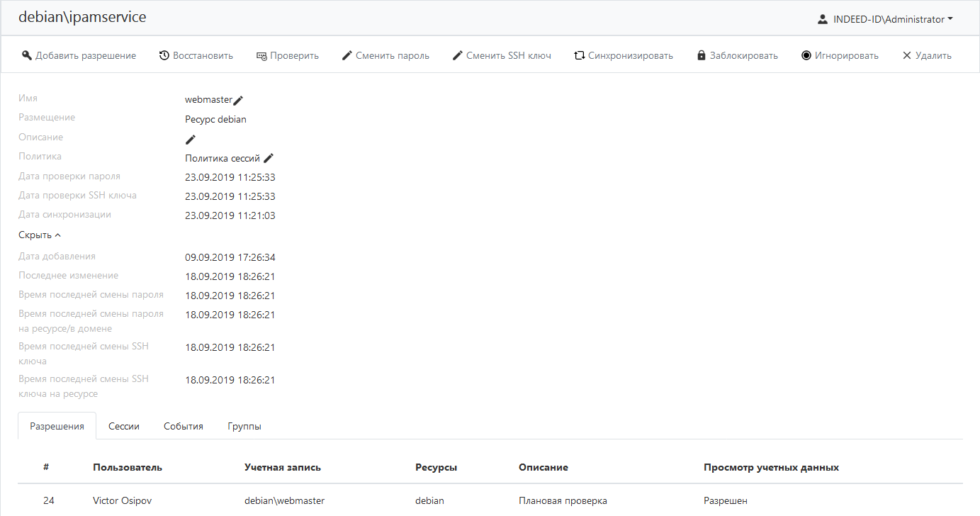This screenshot has height=516, width=980.
Task: Open the INDEED-ID\Administrator user dropdown
Action: click(x=885, y=19)
